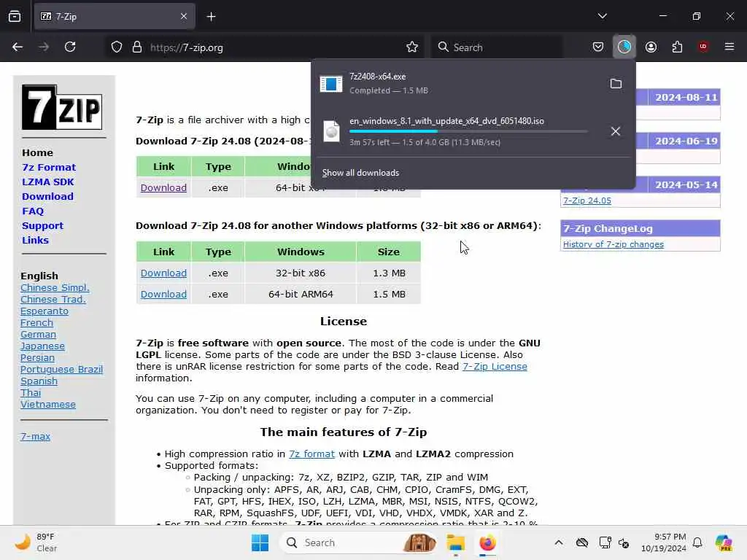Viewport: 747px width, 560px height.
Task: Open History of 7-zip changes
Action: click(613, 244)
